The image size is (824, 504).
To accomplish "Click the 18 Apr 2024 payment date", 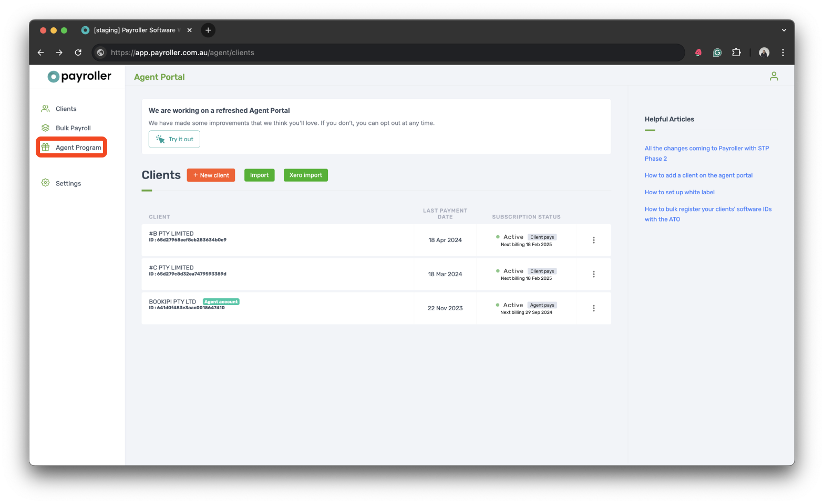I will pos(445,240).
